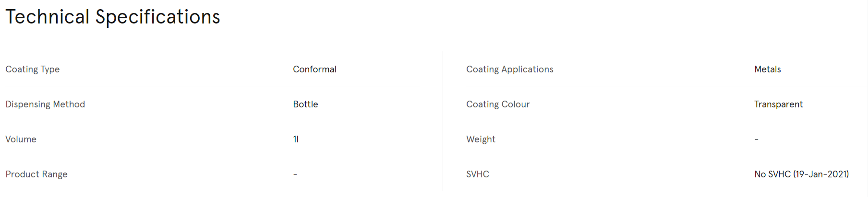The image size is (868, 197).
Task: Click the Coating Applications label
Action: pos(509,70)
